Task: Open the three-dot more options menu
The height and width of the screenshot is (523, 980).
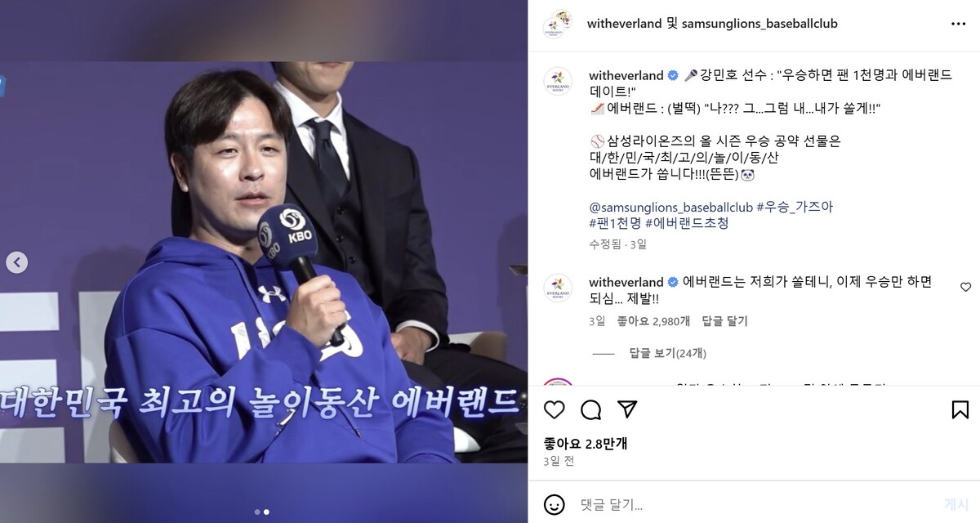Action: tap(959, 24)
